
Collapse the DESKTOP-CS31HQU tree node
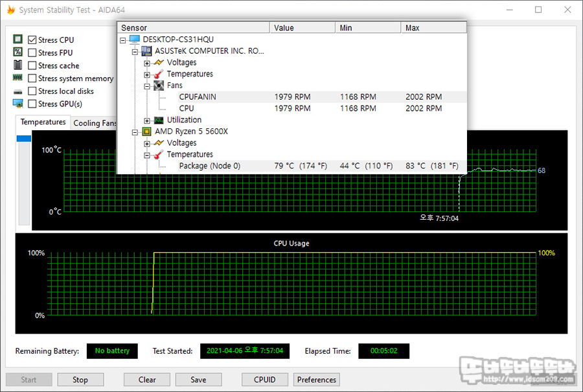[x=123, y=40]
